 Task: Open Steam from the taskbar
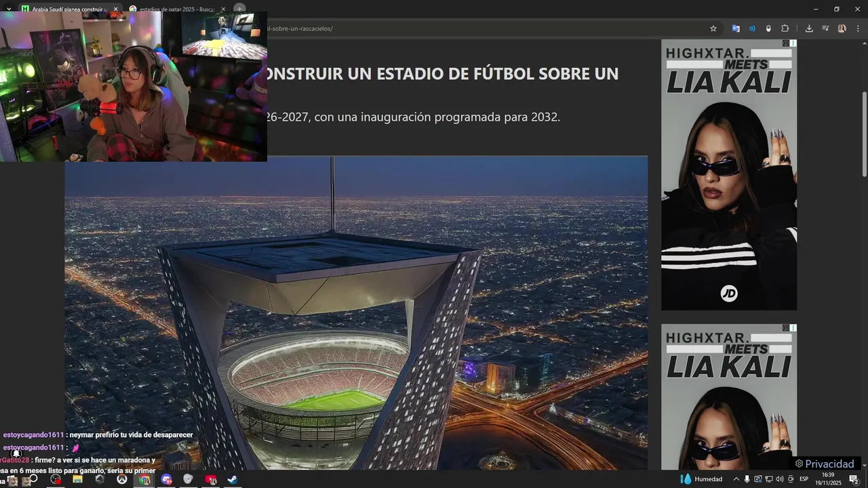tap(233, 479)
